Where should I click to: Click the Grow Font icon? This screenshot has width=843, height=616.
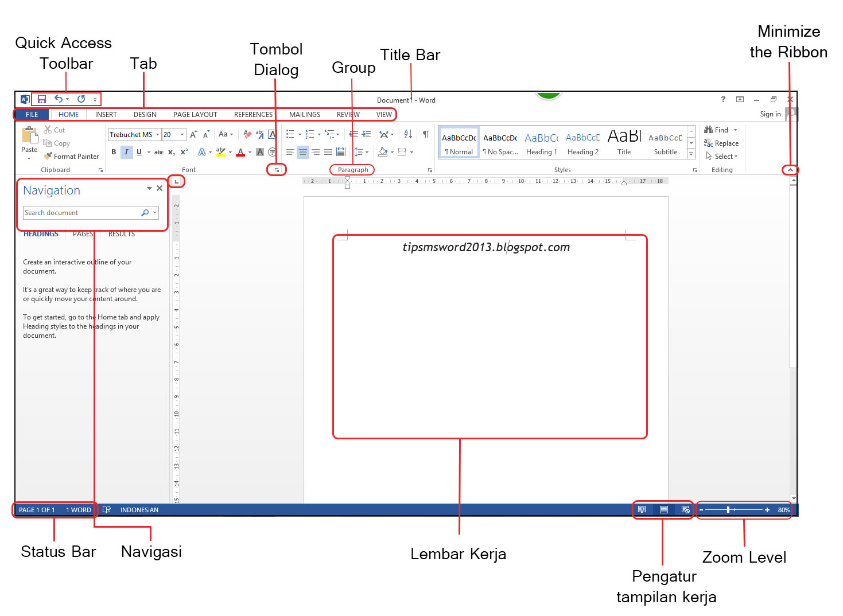click(x=193, y=134)
